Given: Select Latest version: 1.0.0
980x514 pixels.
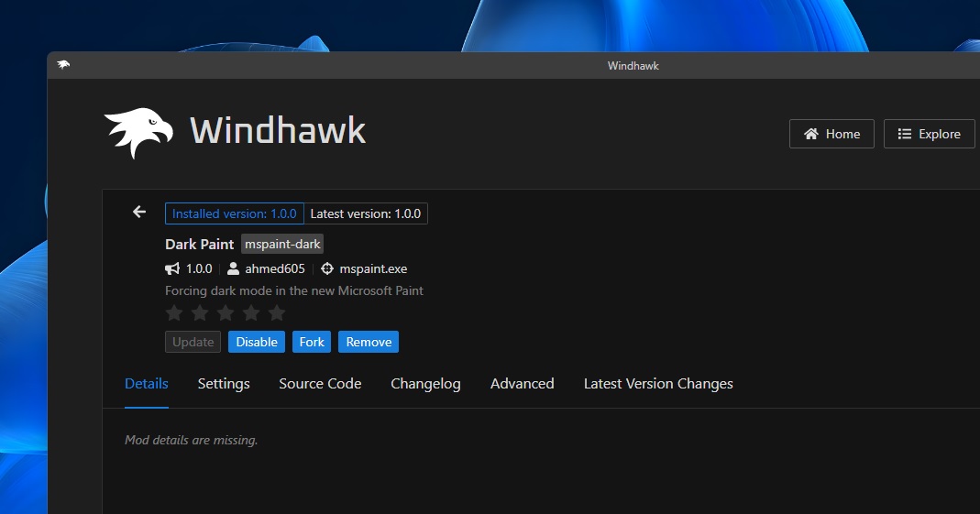Looking at the screenshot, I should (x=366, y=213).
